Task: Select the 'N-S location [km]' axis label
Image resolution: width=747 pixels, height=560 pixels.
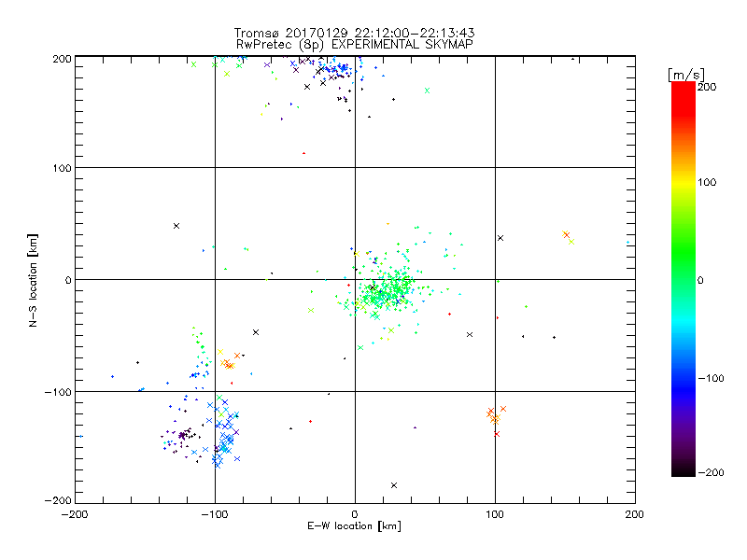Action: pos(33,281)
